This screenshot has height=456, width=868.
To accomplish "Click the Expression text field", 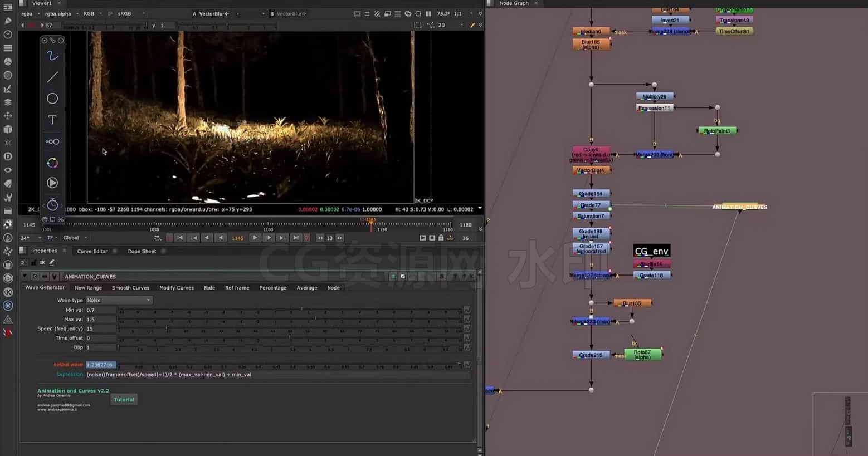I will point(278,375).
